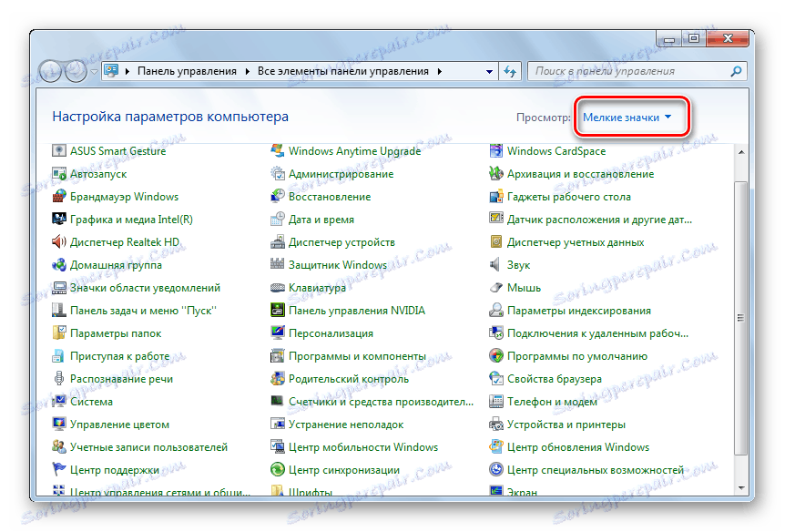
Task: Expand arrow after Панель управления breadcrumb
Action: (x=248, y=72)
